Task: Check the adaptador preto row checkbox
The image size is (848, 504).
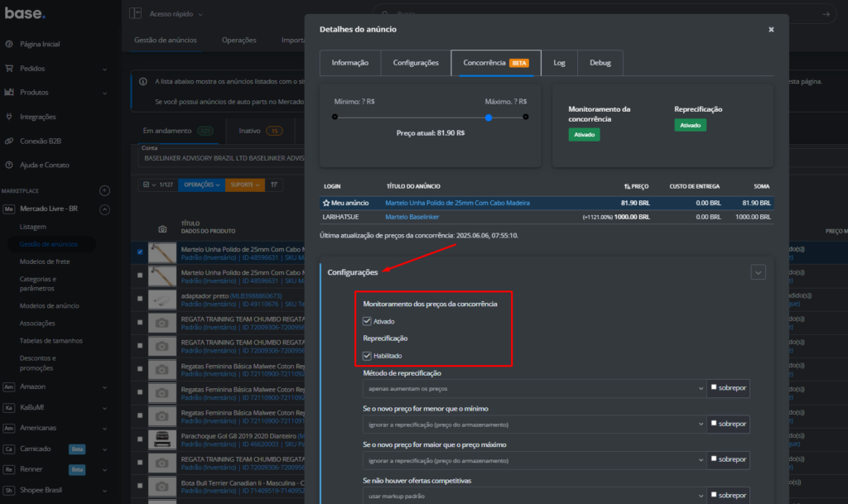Action: tap(140, 299)
